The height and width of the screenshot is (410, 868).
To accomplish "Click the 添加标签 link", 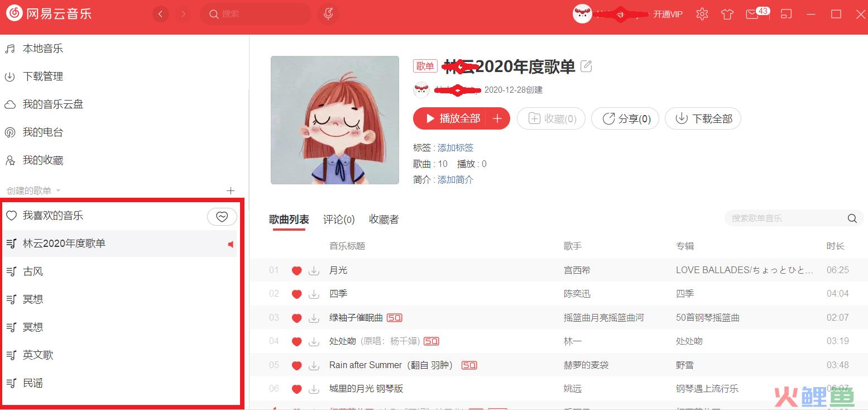I will [x=455, y=147].
